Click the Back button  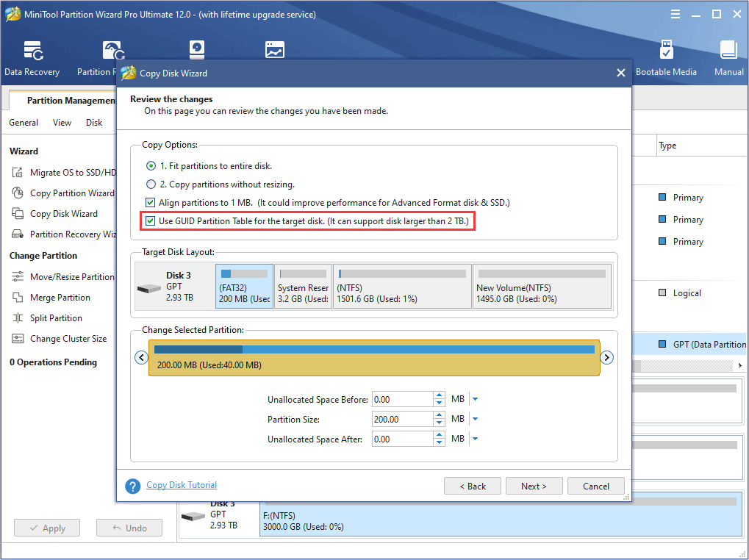473,486
